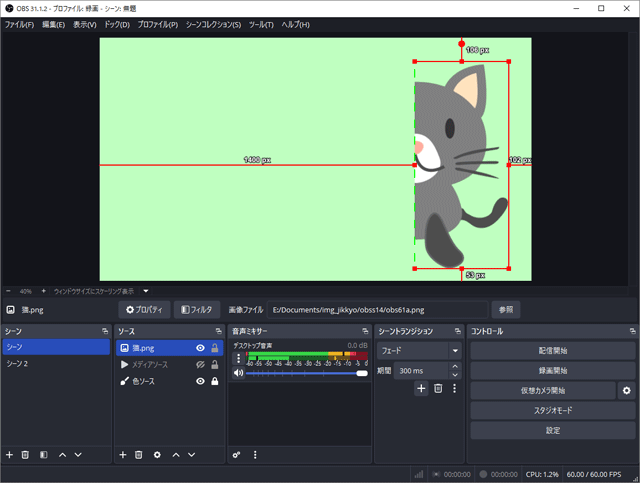Mute Desktop Audio speaker icon

tap(238, 373)
